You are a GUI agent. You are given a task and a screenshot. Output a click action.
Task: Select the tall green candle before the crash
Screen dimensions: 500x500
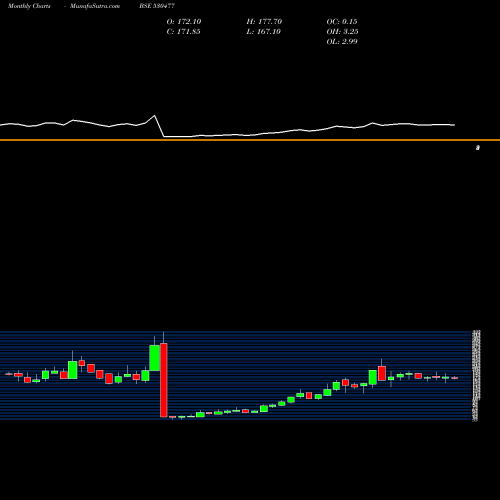tap(154, 358)
